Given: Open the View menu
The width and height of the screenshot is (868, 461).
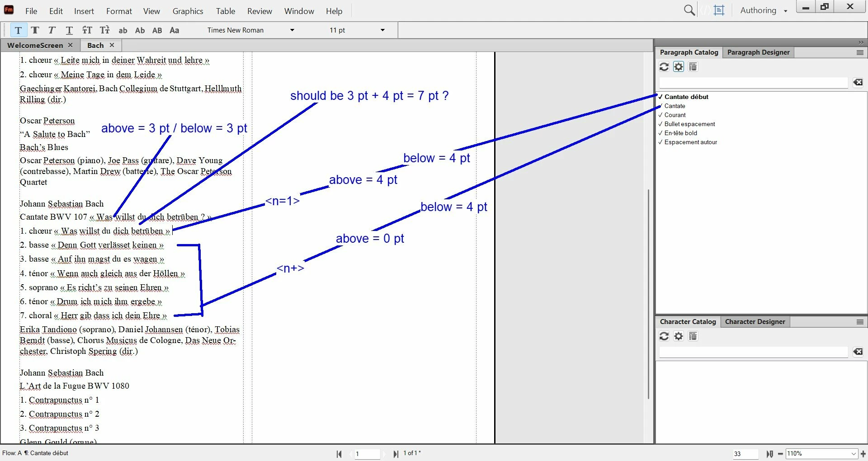Looking at the screenshot, I should 151,11.
